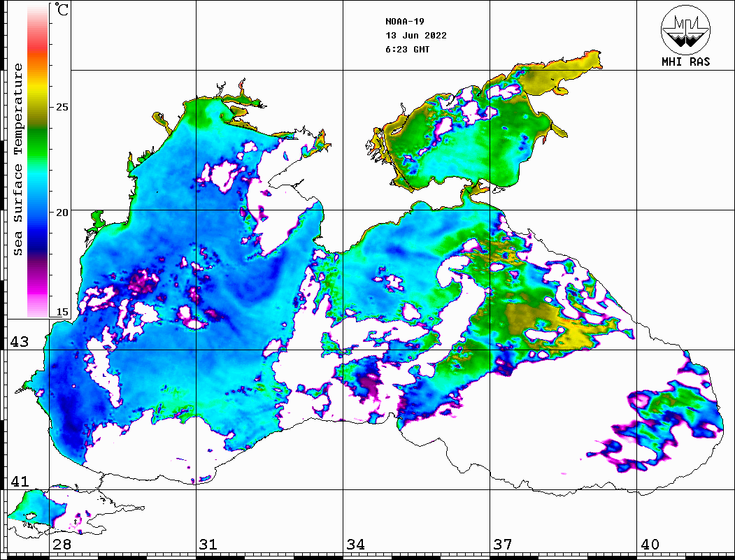Click the "NOAA-19" satellite label
This screenshot has width=735, height=560.
(405, 22)
